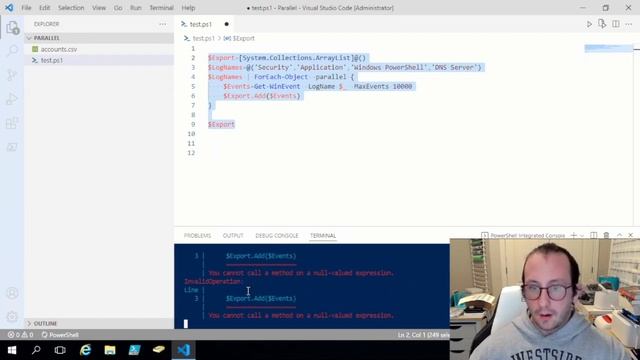This screenshot has height=360, width=640.
Task: Open the Terminal menu
Action: (x=161, y=8)
